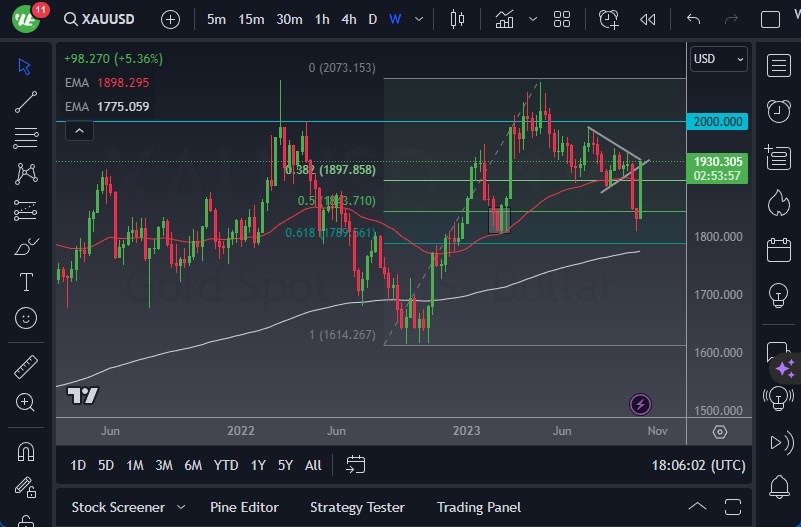Open the Watchlist panel icon
This screenshot has width=801, height=527.
(x=779, y=66)
